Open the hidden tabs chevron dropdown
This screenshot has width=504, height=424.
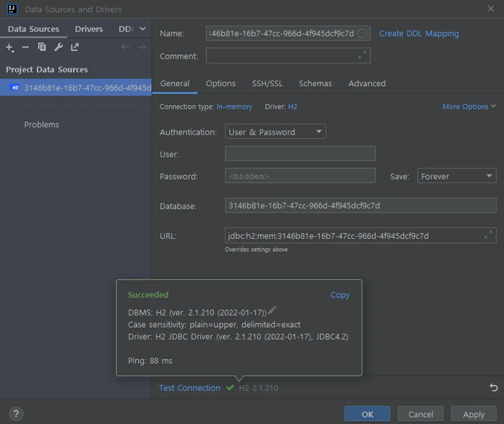142,29
